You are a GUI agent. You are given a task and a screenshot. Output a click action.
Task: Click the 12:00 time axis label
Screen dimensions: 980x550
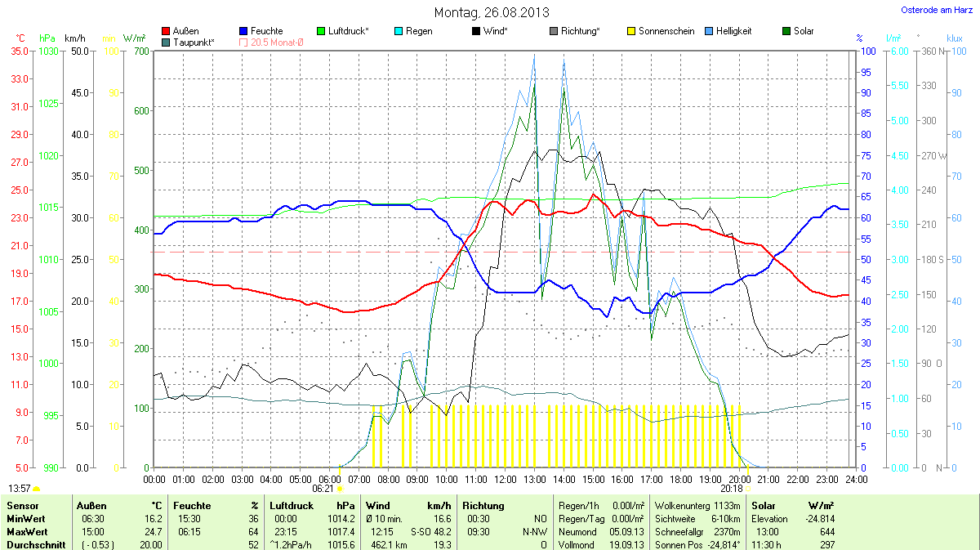505,479
